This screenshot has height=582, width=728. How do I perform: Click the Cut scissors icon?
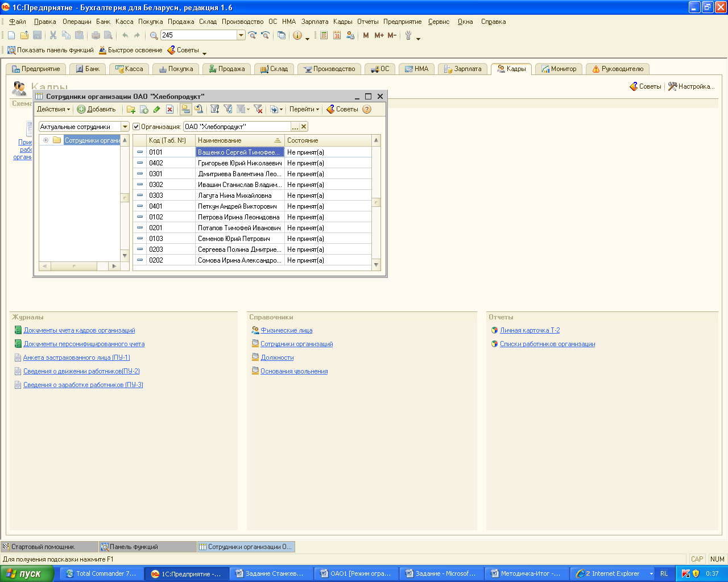pos(53,35)
